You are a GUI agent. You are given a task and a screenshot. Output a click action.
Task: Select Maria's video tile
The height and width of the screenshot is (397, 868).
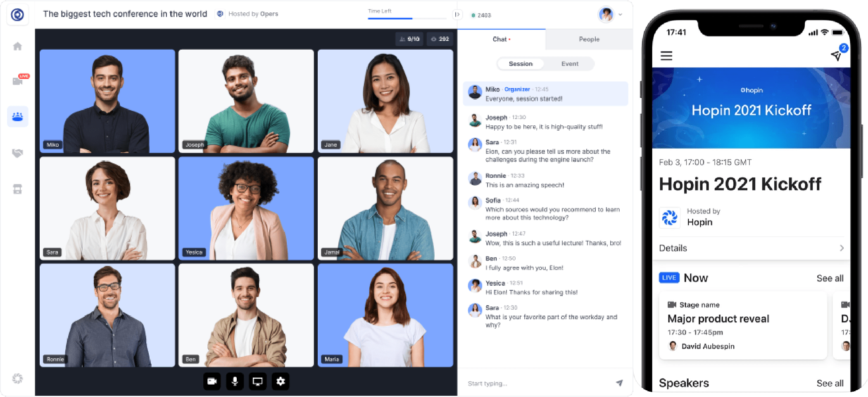click(x=385, y=316)
